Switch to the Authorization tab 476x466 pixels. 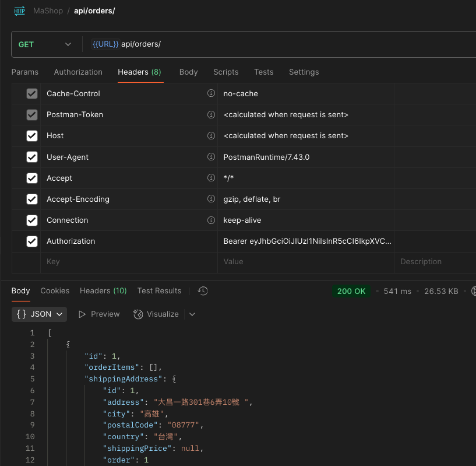(x=78, y=72)
